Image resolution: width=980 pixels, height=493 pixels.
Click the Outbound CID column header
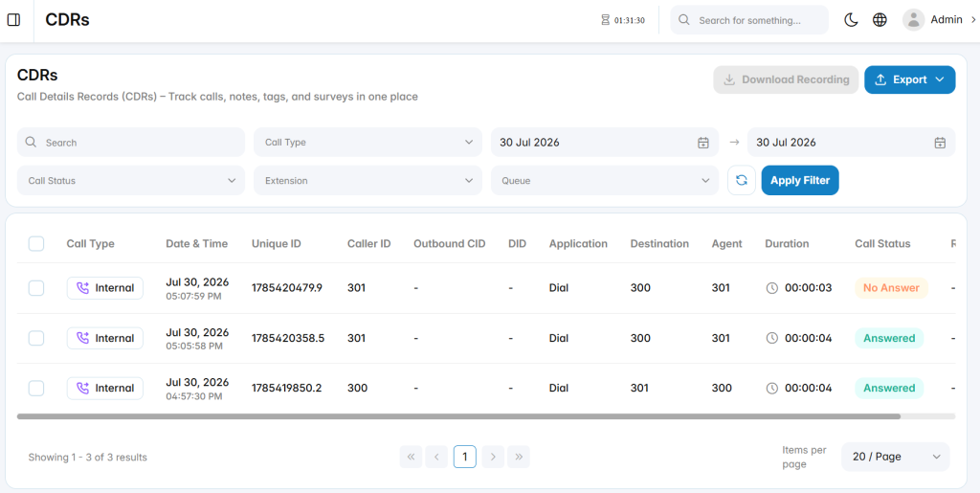tap(450, 244)
